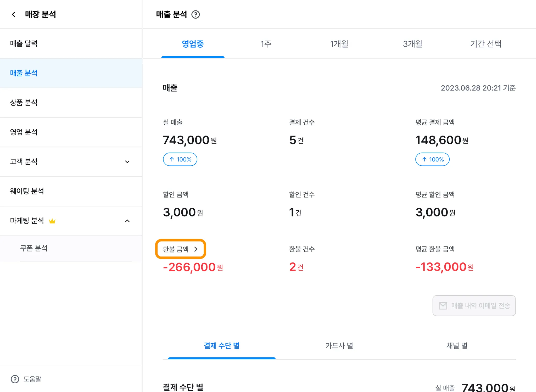
Task: Click the 100% increase badge under 평균 결제 금액
Action: (x=432, y=159)
